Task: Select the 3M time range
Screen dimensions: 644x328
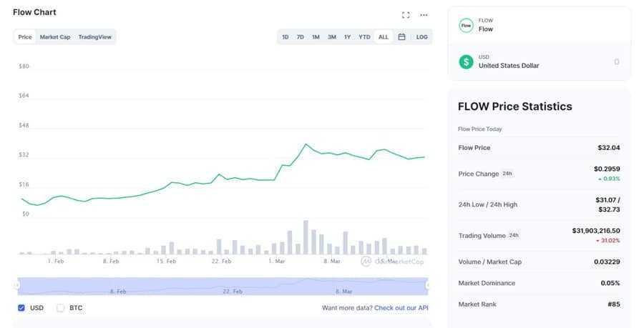Action: pyautogui.click(x=332, y=36)
